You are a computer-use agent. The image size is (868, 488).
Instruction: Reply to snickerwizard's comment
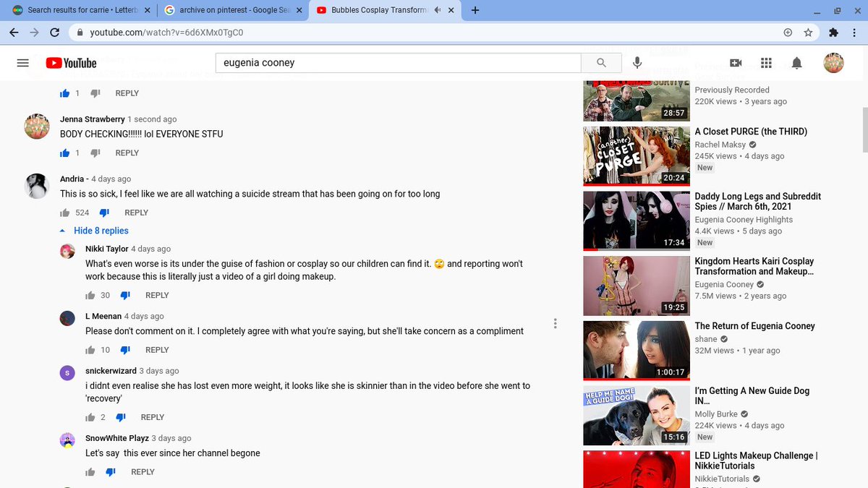pyautogui.click(x=153, y=417)
